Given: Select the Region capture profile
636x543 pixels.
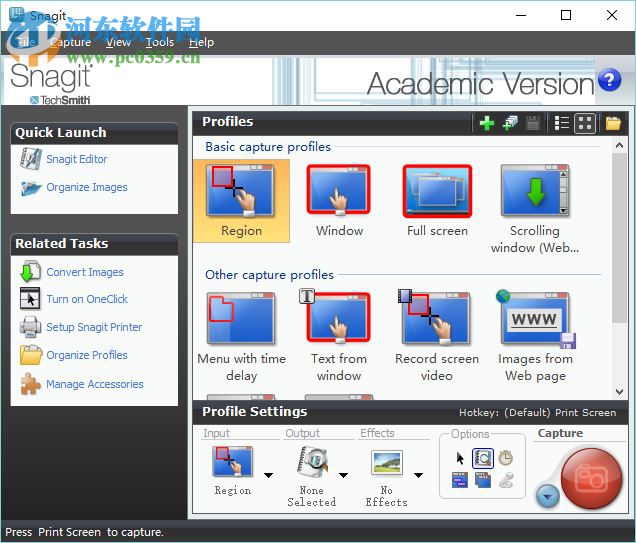Looking at the screenshot, I should click(x=241, y=201).
